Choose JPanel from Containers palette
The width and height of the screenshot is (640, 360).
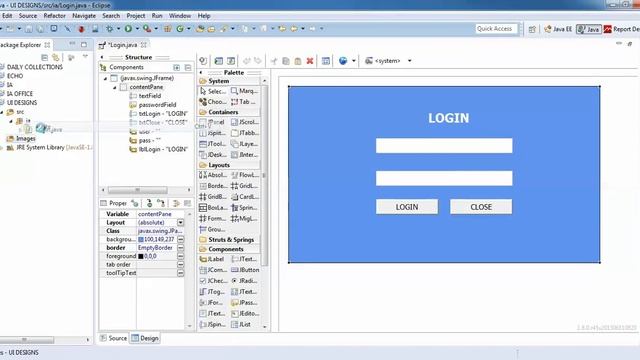coord(213,122)
